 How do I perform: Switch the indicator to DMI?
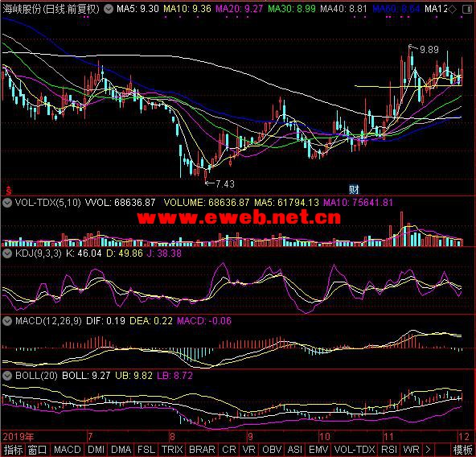pos(96,450)
